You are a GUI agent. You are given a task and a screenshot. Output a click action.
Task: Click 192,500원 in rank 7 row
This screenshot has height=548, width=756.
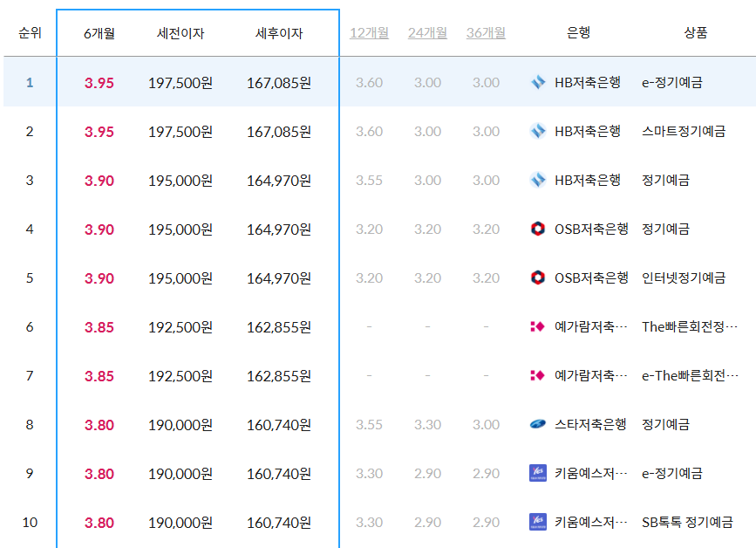(180, 376)
